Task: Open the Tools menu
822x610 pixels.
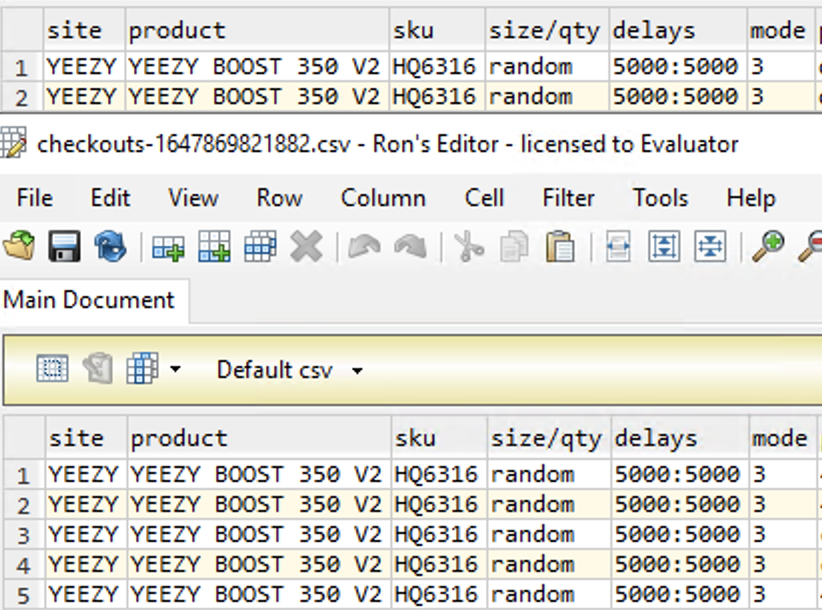Action: [661, 198]
